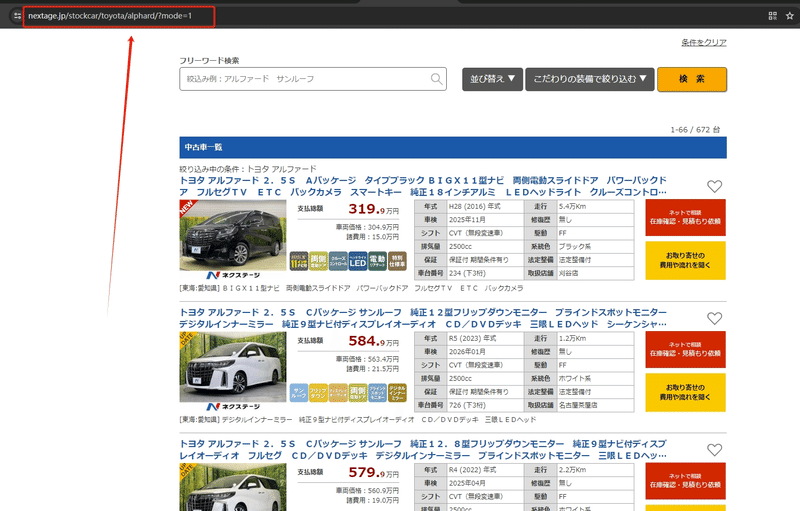
Task: Click the address bar URL
Action: click(x=110, y=16)
